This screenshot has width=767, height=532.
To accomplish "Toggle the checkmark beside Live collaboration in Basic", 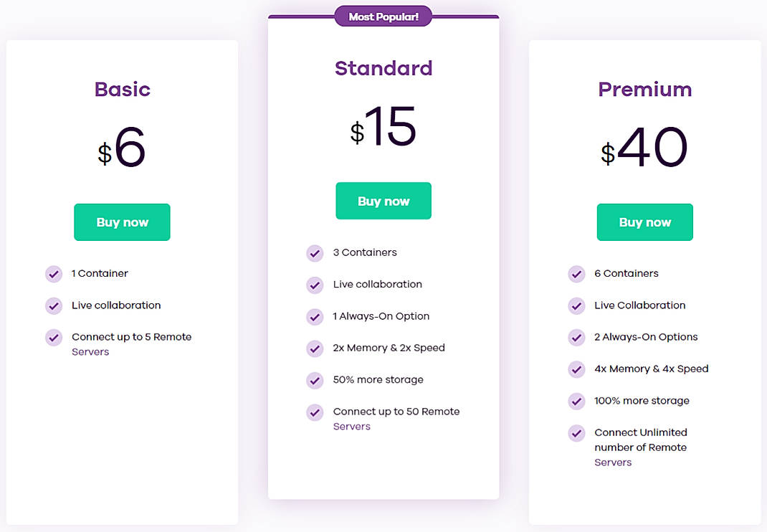I will pos(53,305).
